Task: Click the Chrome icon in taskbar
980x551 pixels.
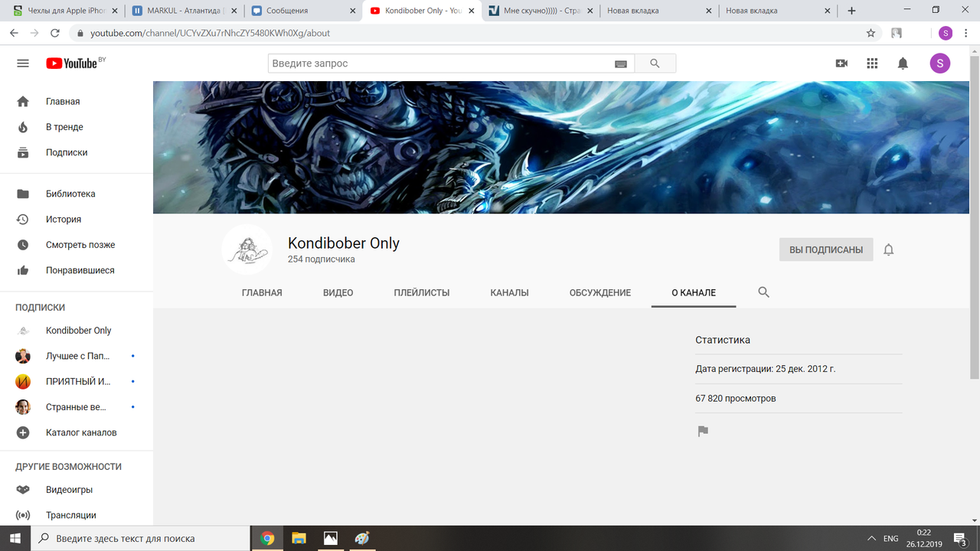Action: [x=267, y=538]
